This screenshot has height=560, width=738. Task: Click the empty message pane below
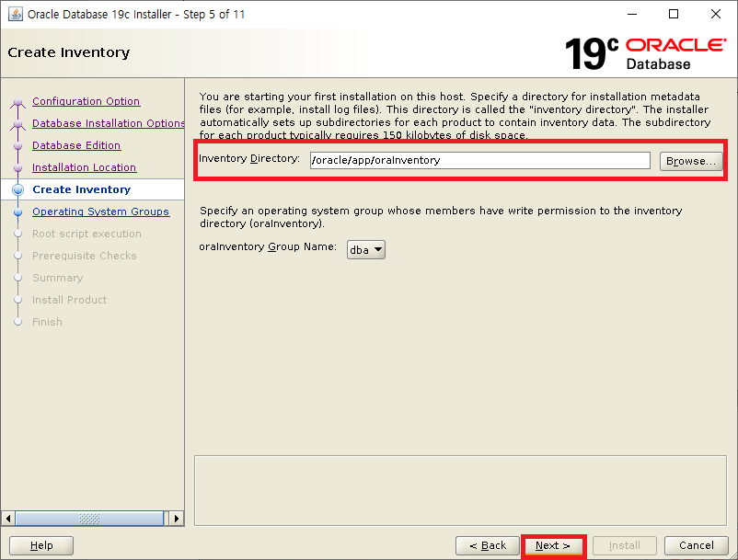click(x=460, y=490)
